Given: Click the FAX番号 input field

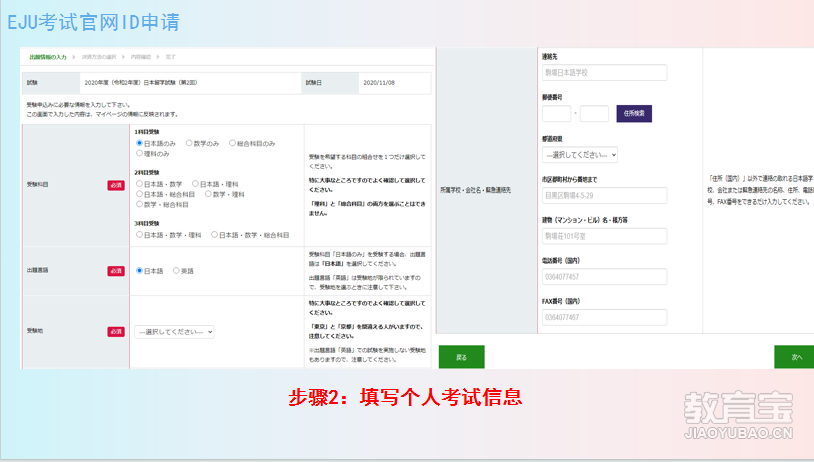Looking at the screenshot, I should tap(604, 317).
